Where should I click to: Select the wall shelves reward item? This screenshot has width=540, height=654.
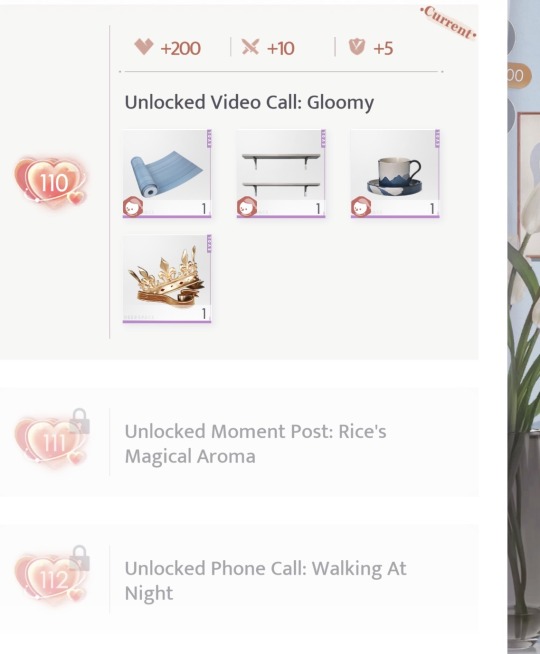(281, 174)
